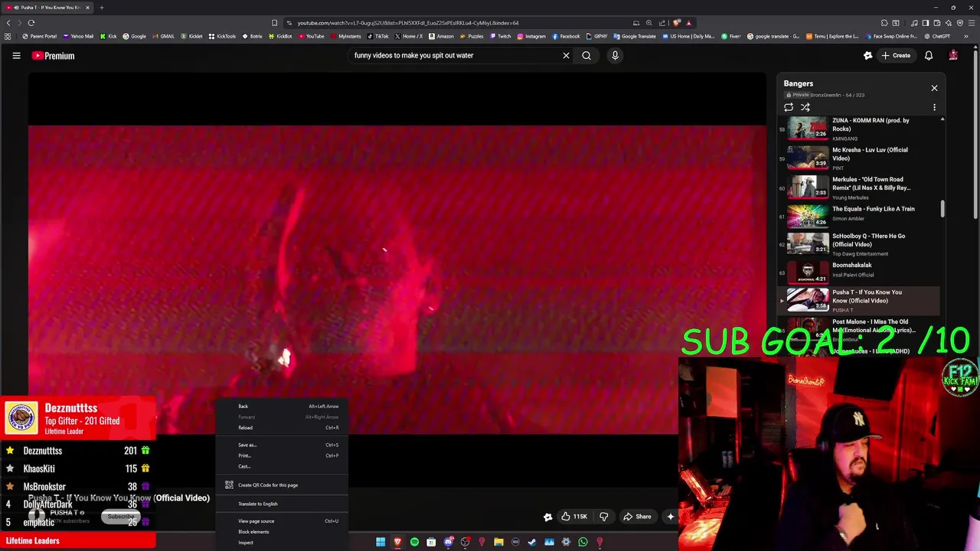Select The Equals - Funky Like A Train
Screen dimensions: 980x551
tap(859, 217)
